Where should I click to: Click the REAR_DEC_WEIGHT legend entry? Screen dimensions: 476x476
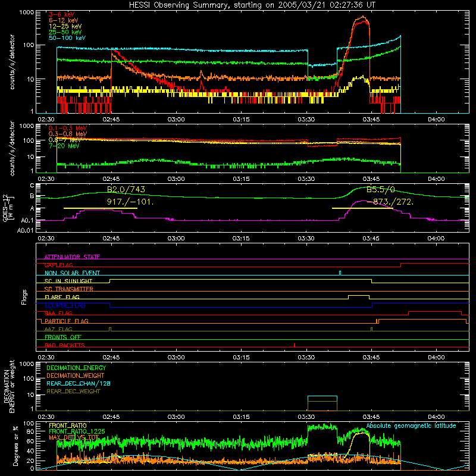point(73,392)
